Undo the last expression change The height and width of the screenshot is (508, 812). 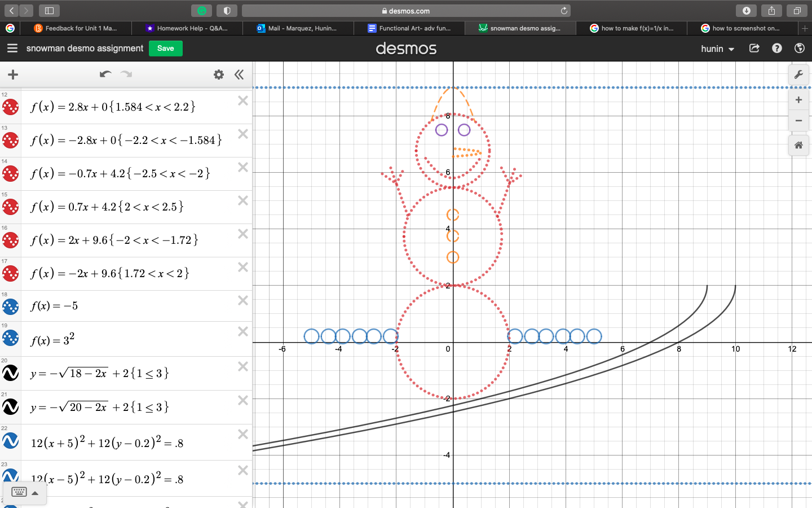click(105, 75)
